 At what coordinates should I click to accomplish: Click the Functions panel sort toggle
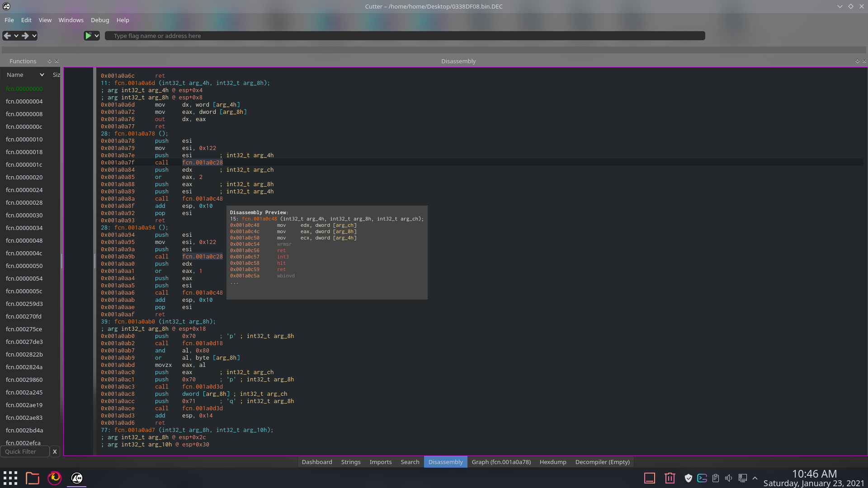tap(42, 75)
